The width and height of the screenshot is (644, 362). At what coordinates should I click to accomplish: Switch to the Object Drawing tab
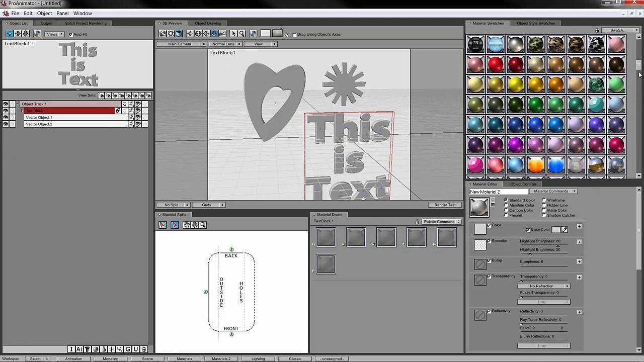[x=208, y=23]
